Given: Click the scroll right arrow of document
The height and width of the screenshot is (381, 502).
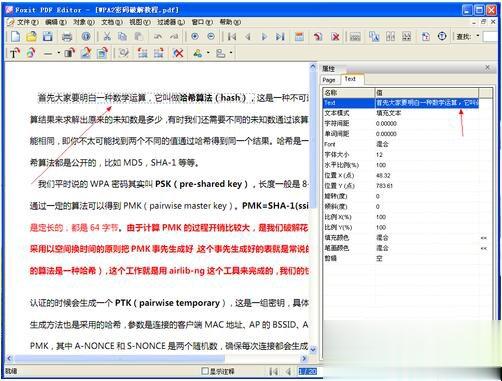Looking at the screenshot, I should click(x=304, y=359).
